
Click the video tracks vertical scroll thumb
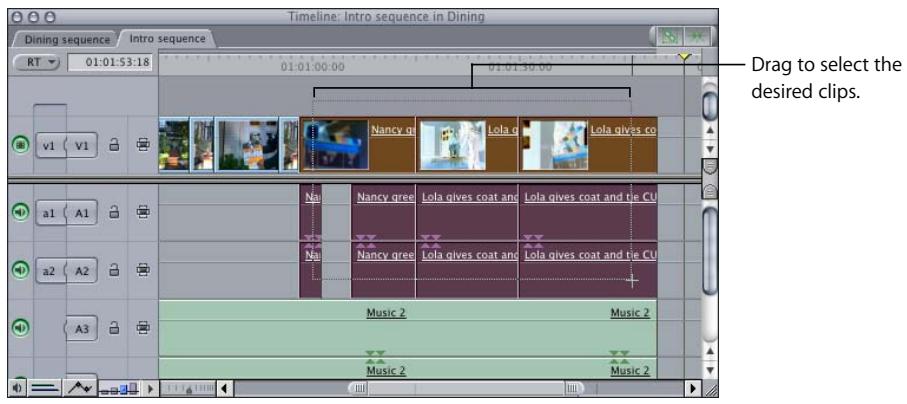pos(710,104)
